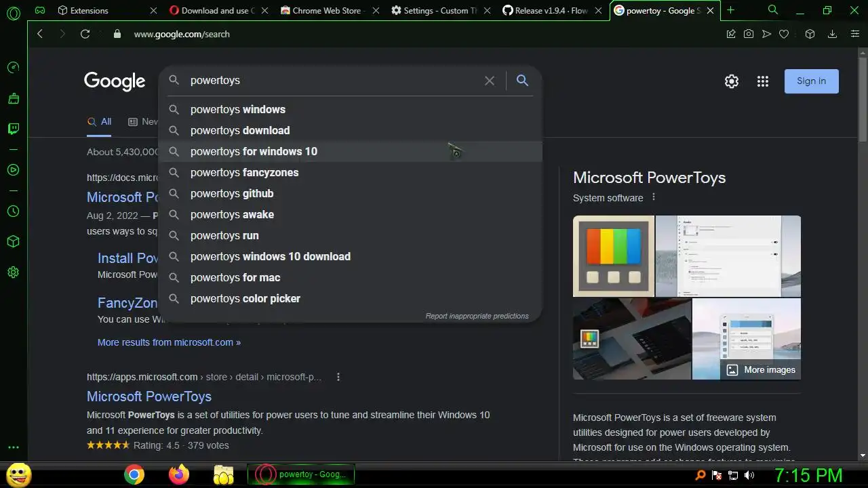
Task: Open the Twitch panel in the sidebar
Action: tap(13, 129)
